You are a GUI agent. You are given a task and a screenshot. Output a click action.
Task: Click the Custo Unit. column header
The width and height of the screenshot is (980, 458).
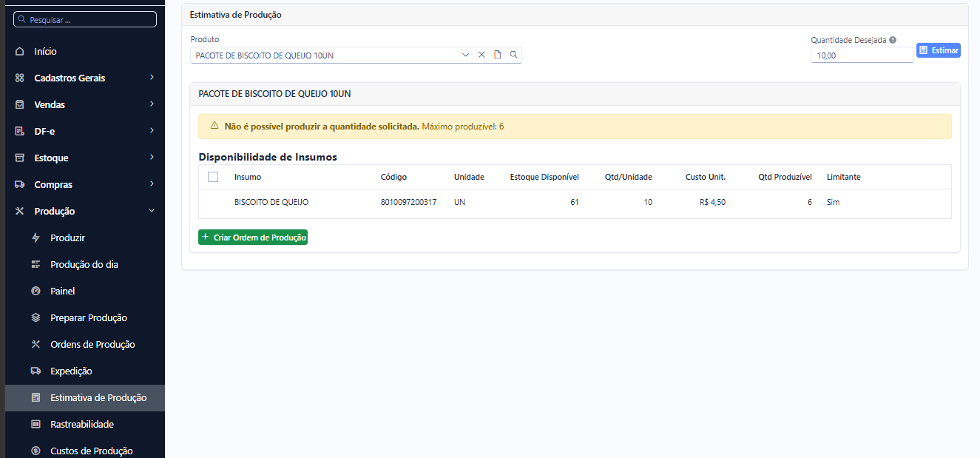click(706, 177)
